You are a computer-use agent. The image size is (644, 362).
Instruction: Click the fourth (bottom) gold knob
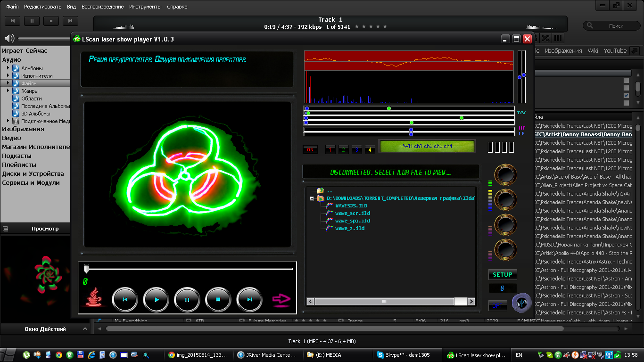pos(505,250)
